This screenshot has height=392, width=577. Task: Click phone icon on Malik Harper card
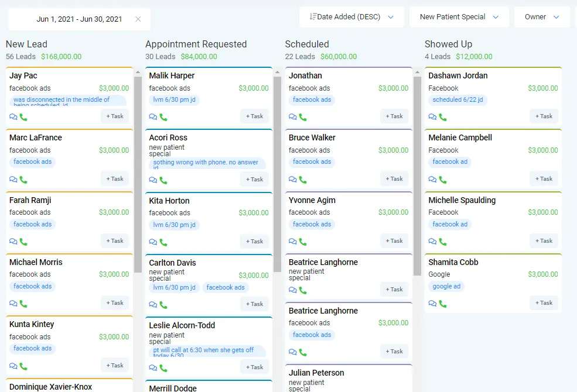click(163, 117)
